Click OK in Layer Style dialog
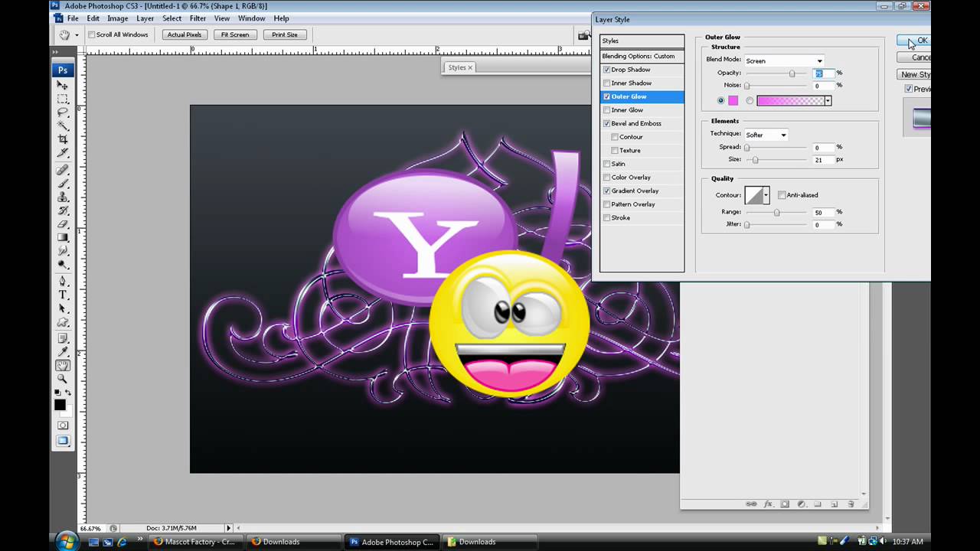The width and height of the screenshot is (980, 551). pos(914,41)
